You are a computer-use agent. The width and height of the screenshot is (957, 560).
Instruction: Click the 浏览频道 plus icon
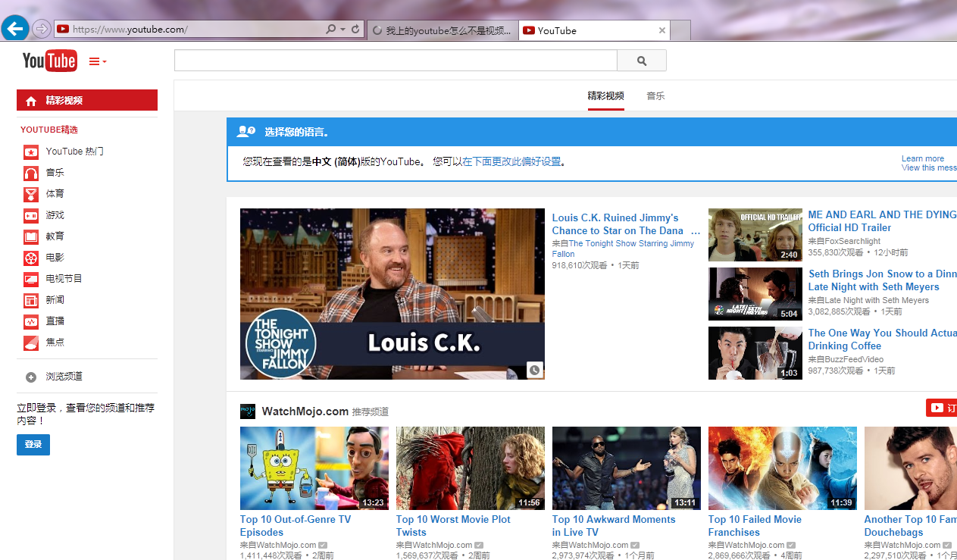coord(31,377)
